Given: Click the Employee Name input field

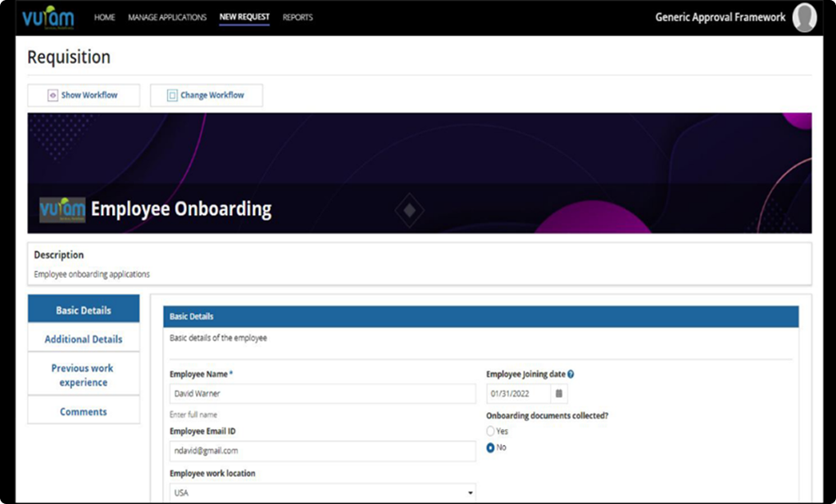Looking at the screenshot, I should click(x=322, y=394).
